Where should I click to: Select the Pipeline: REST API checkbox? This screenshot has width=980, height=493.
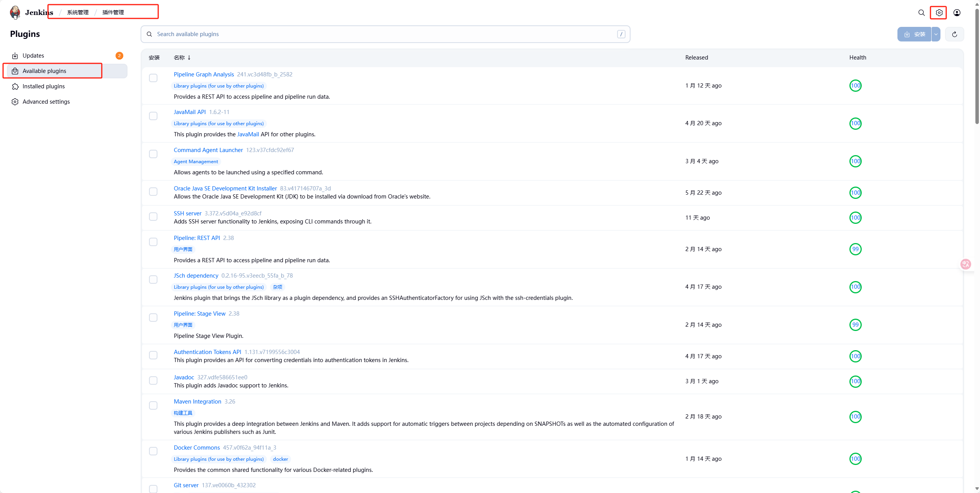153,242
